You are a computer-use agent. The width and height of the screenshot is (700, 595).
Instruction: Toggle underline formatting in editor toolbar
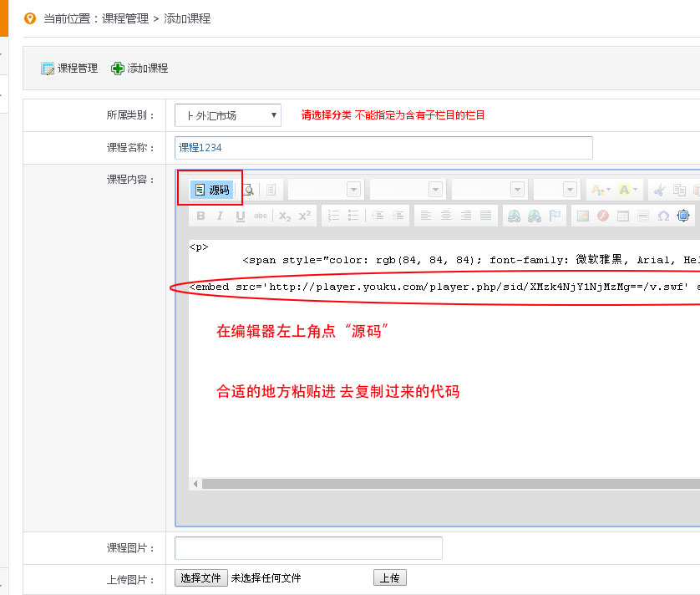241,216
